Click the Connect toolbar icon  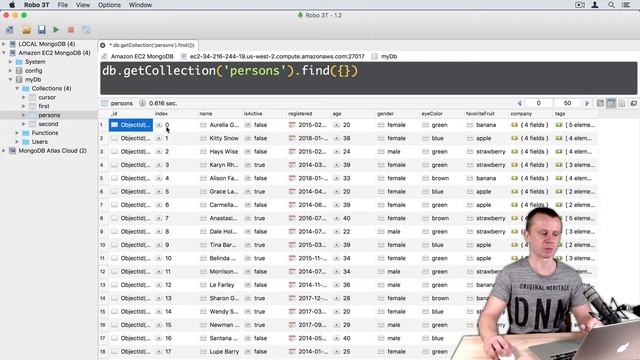pos(9,30)
